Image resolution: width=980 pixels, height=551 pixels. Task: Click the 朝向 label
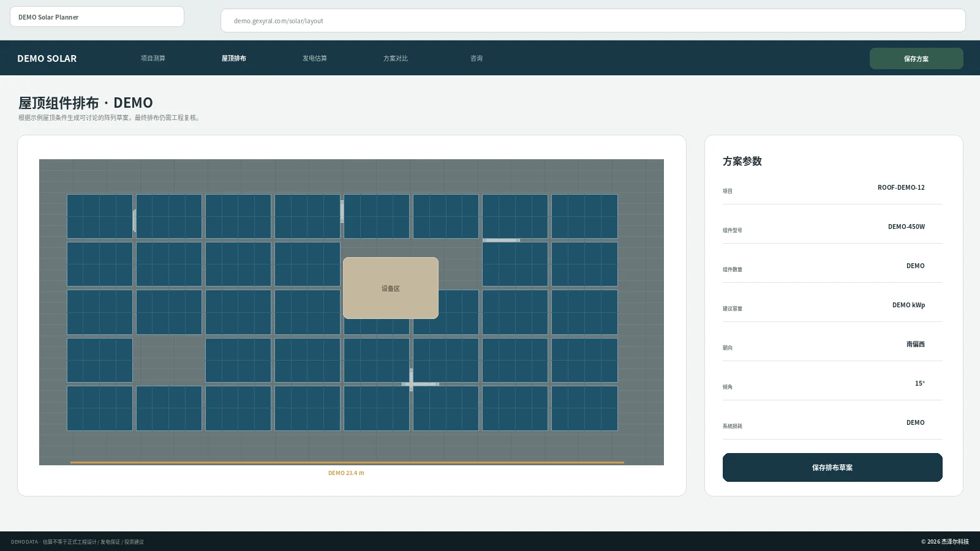coord(727,348)
